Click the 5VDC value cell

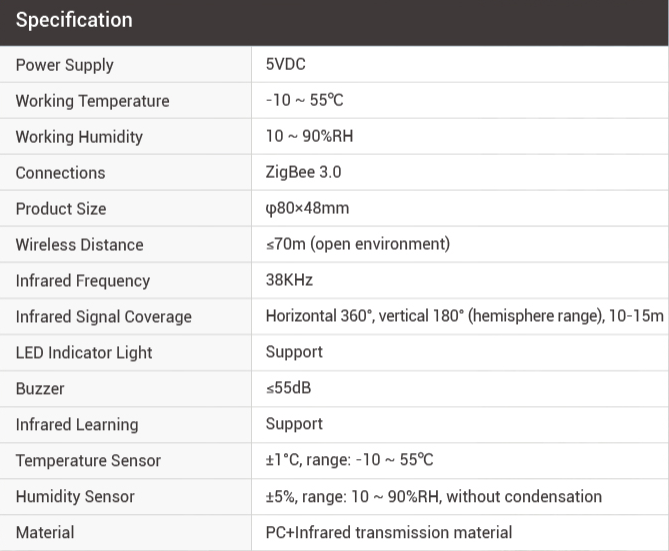pos(286,65)
